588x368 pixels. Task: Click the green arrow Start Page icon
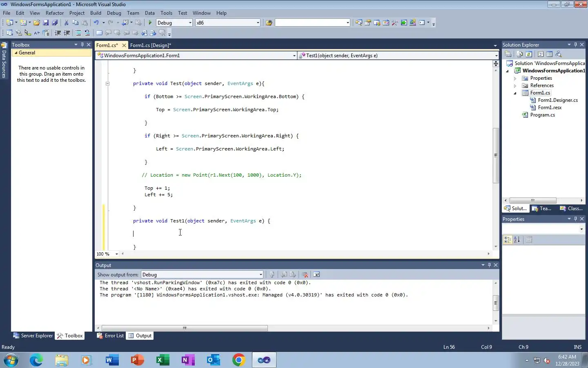(403, 22)
